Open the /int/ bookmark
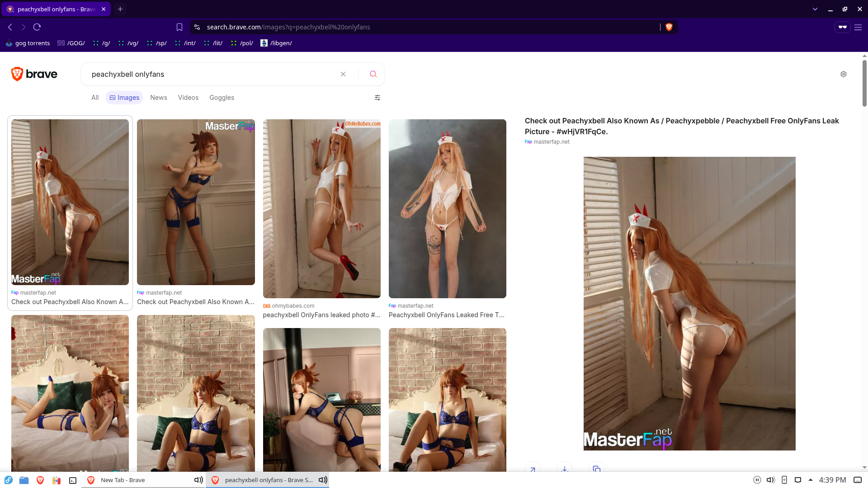The width and height of the screenshot is (868, 488). coord(185,43)
